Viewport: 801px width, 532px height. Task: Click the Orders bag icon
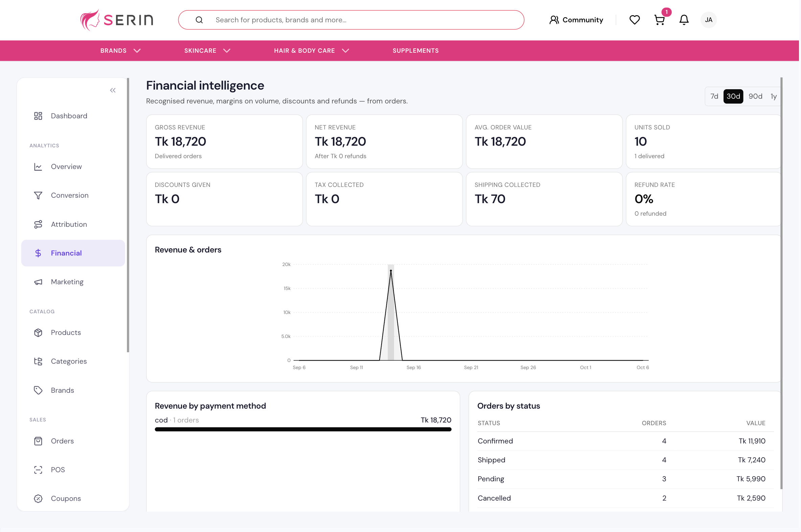coord(38,441)
